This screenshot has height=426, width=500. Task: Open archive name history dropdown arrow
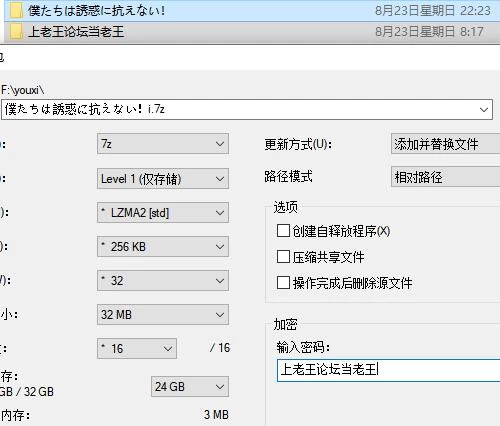(x=484, y=110)
